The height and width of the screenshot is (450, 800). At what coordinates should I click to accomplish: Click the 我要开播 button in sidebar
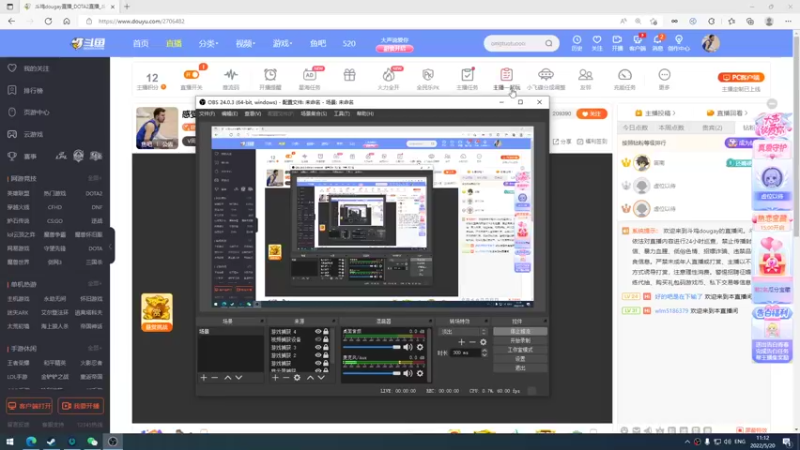point(81,406)
